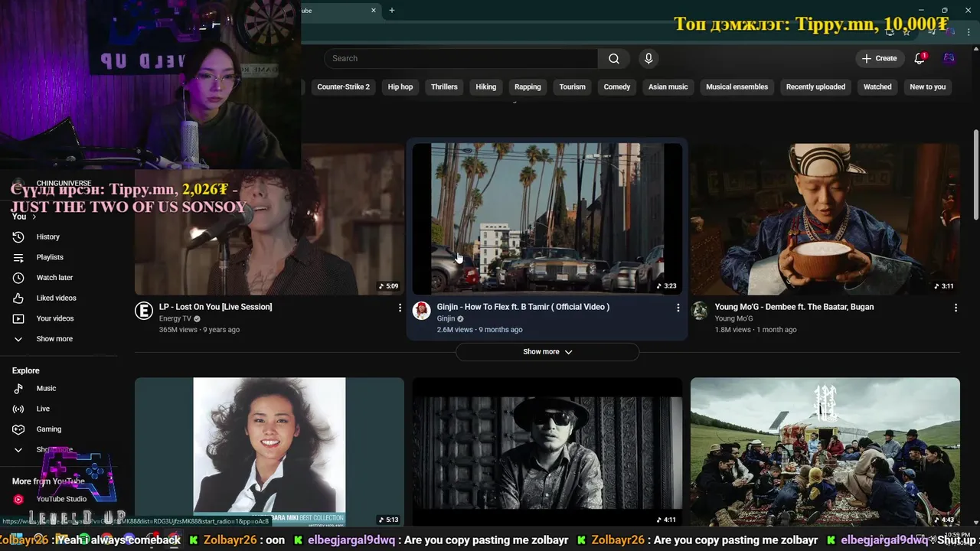Click the '2.6M views • 9 months ago' text
Image resolution: width=980 pixels, height=551 pixels.
tap(480, 330)
